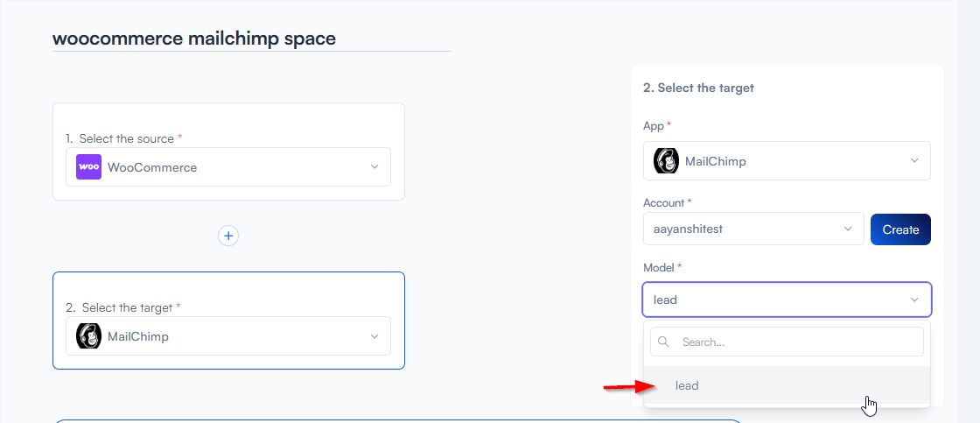Screen dimensions: 980x423
Task: Expand left target card MailChimp chevron
Action: coord(374,336)
